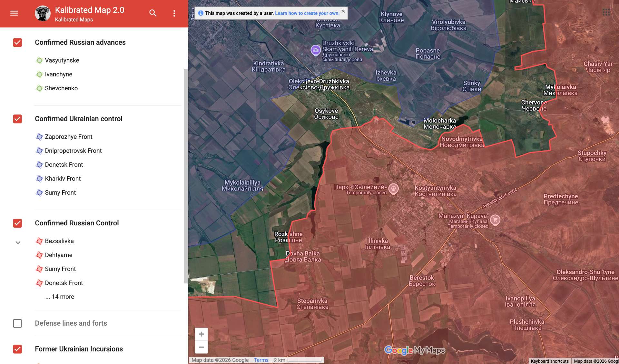The image size is (619, 364).
Task: Click the Stupochky map label
Action: [x=592, y=156]
